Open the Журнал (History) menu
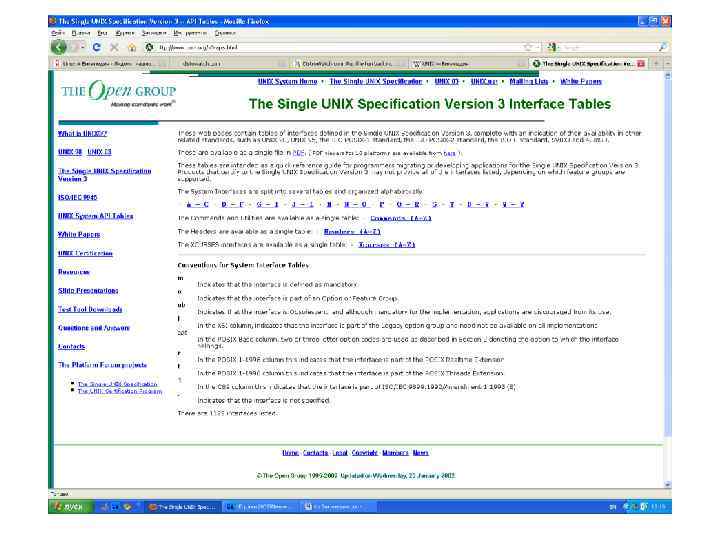 (x=124, y=33)
